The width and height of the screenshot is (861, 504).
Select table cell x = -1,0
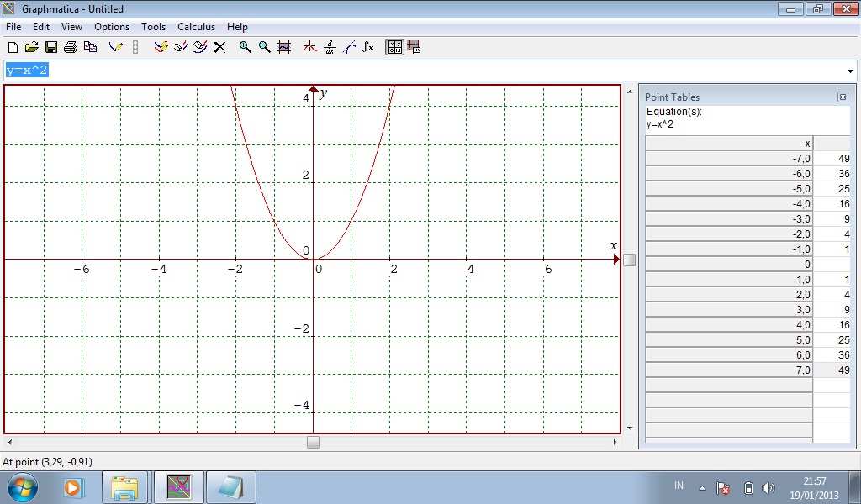pos(729,249)
